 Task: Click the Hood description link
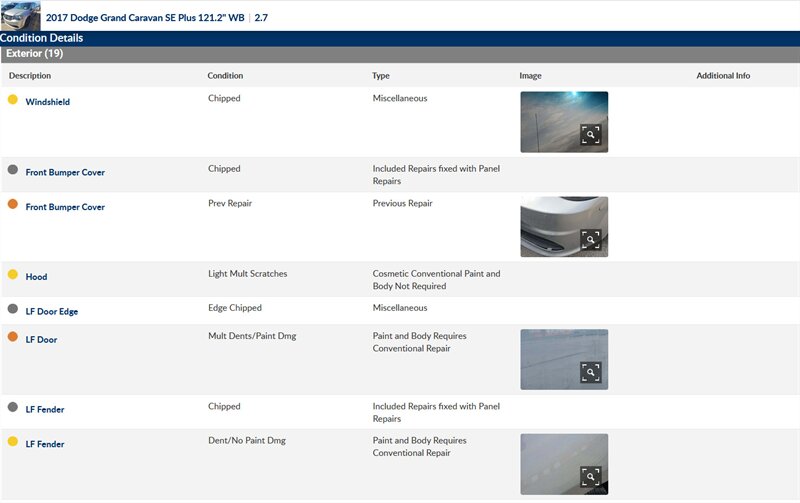pyautogui.click(x=36, y=277)
